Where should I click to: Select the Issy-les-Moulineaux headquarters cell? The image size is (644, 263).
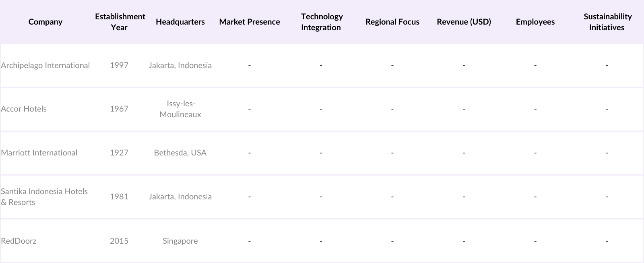coord(180,109)
